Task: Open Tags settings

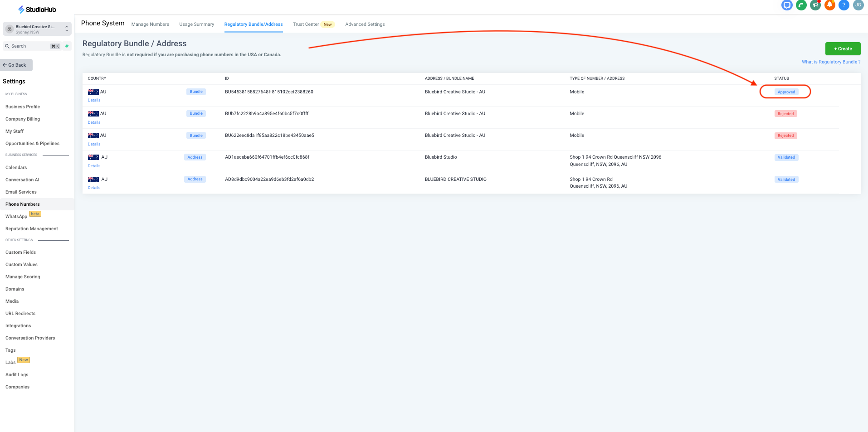Action: click(x=10, y=350)
